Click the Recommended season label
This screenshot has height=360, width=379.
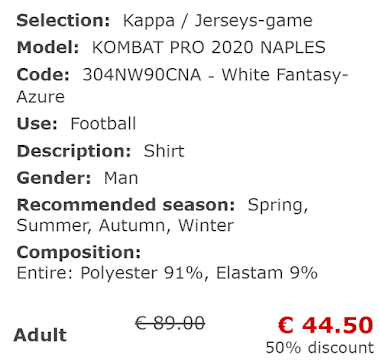[x=126, y=205]
